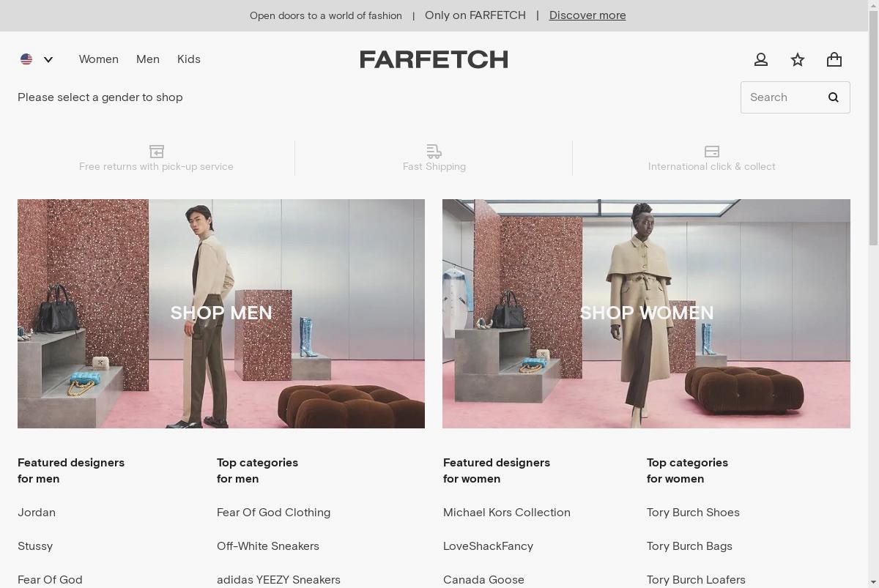The height and width of the screenshot is (588, 879).
Task: Open Fear Of God Clothing category
Action: point(273,513)
